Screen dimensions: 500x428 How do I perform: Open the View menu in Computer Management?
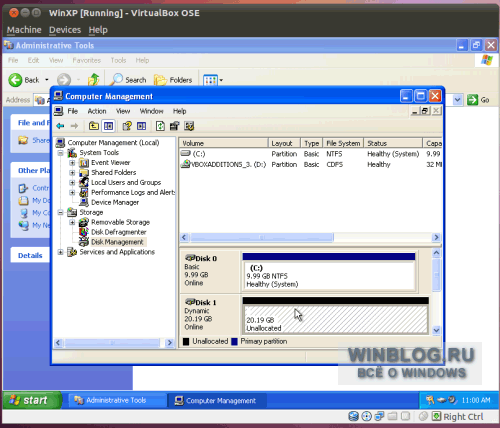[123, 111]
